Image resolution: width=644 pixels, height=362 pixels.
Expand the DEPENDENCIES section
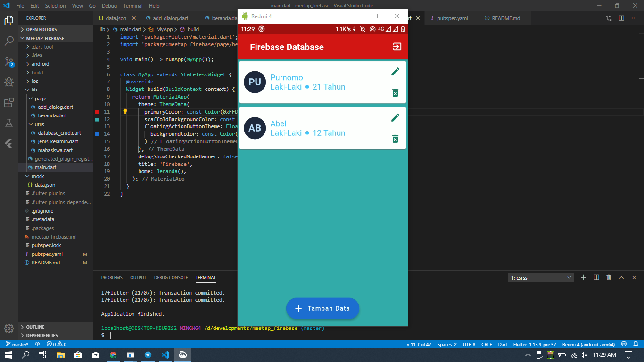tap(56, 335)
